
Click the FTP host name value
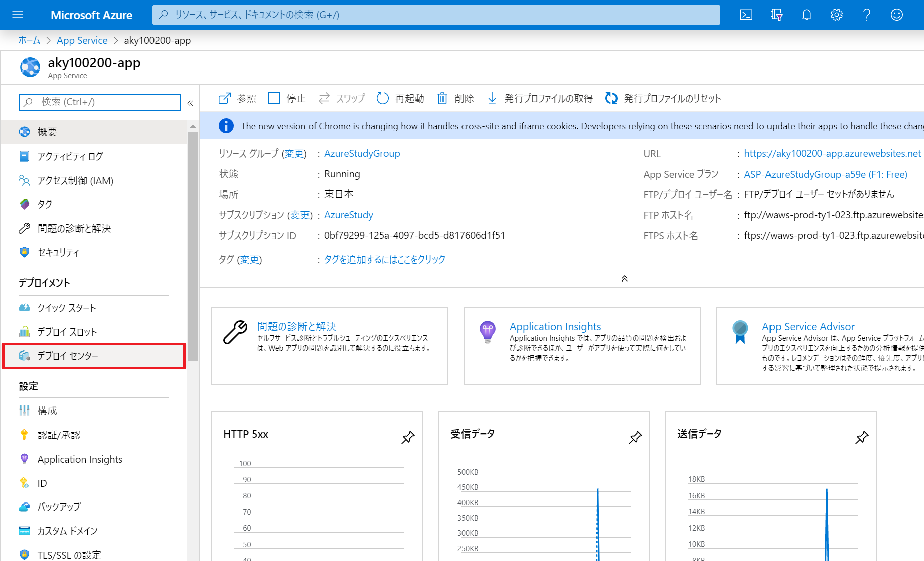(834, 215)
